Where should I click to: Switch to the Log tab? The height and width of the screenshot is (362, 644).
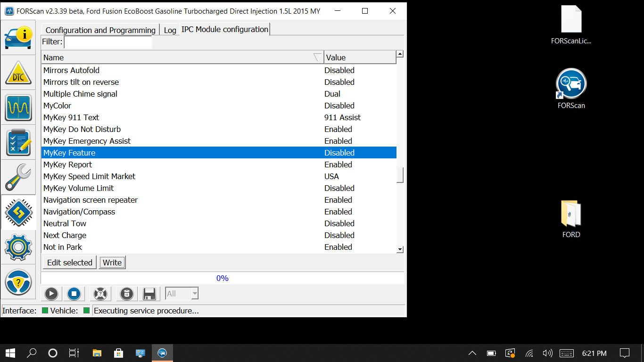click(170, 30)
